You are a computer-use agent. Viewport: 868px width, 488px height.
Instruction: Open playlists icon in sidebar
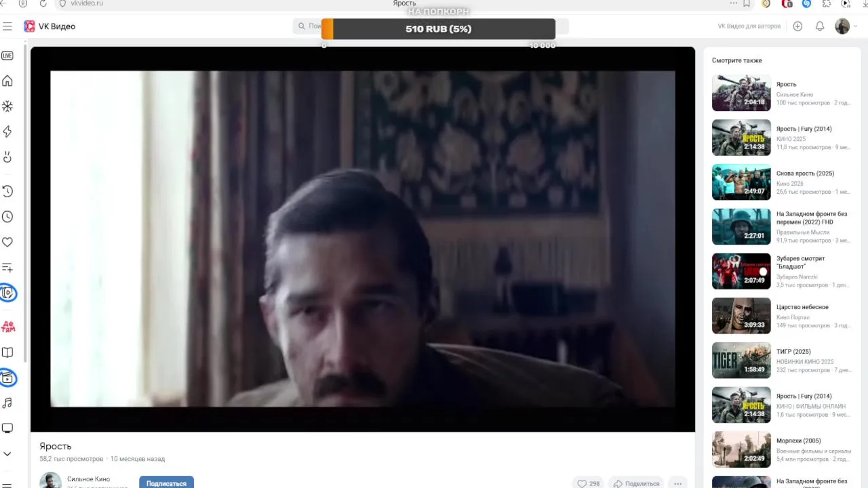tap(7, 268)
